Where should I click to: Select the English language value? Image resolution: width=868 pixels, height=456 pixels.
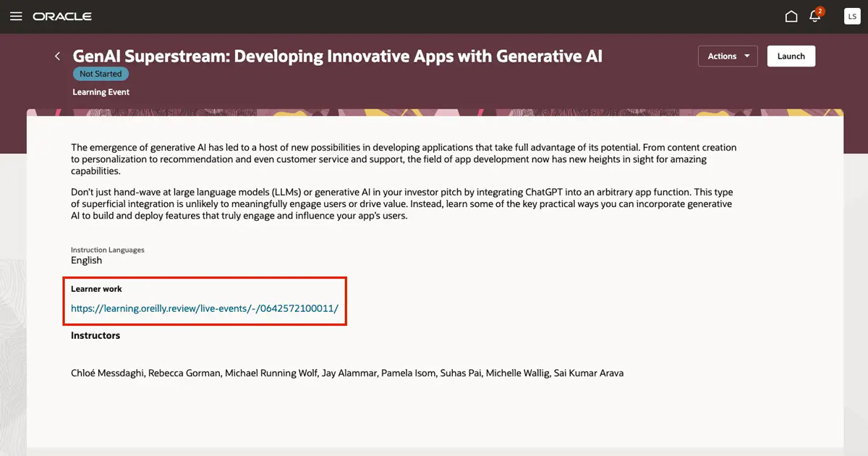pos(87,261)
